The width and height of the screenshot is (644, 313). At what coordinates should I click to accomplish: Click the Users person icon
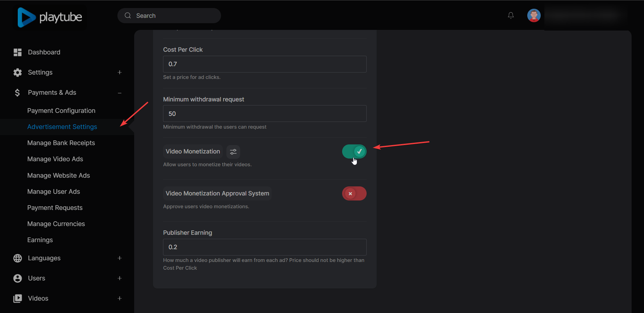[17, 278]
